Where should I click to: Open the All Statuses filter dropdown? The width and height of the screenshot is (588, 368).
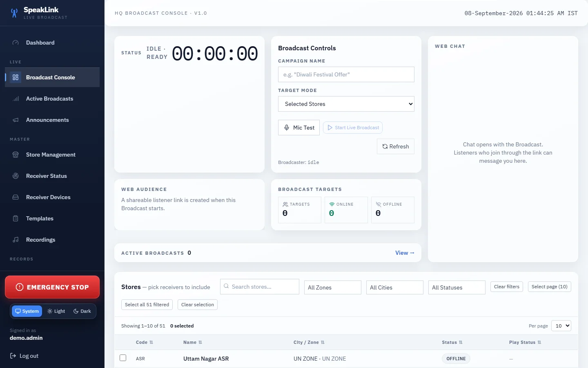point(457,287)
